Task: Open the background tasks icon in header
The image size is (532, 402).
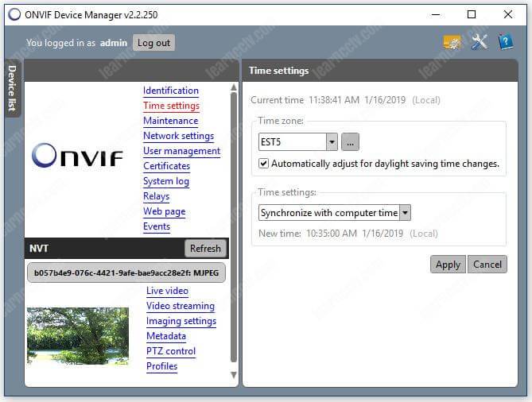Action: [452, 42]
